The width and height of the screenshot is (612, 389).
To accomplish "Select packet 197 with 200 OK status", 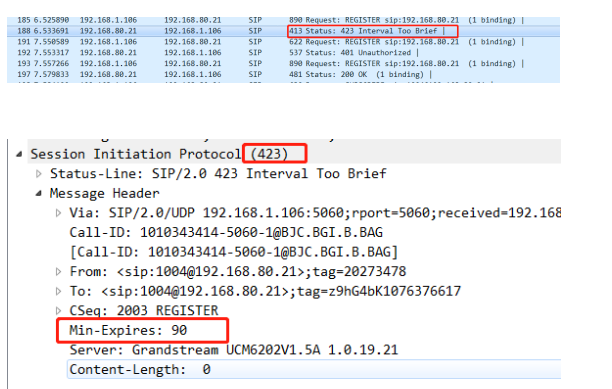I will (x=283, y=74).
